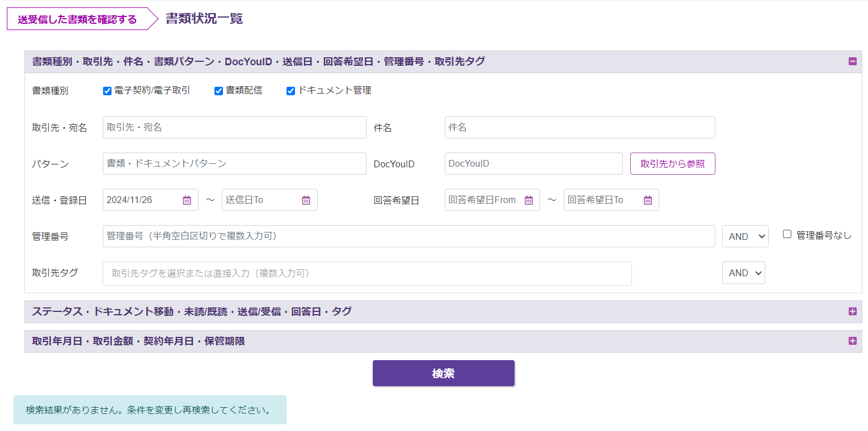This screenshot has height=431, width=868.
Task: Click the 取引先タグ tag input field
Action: 366,273
